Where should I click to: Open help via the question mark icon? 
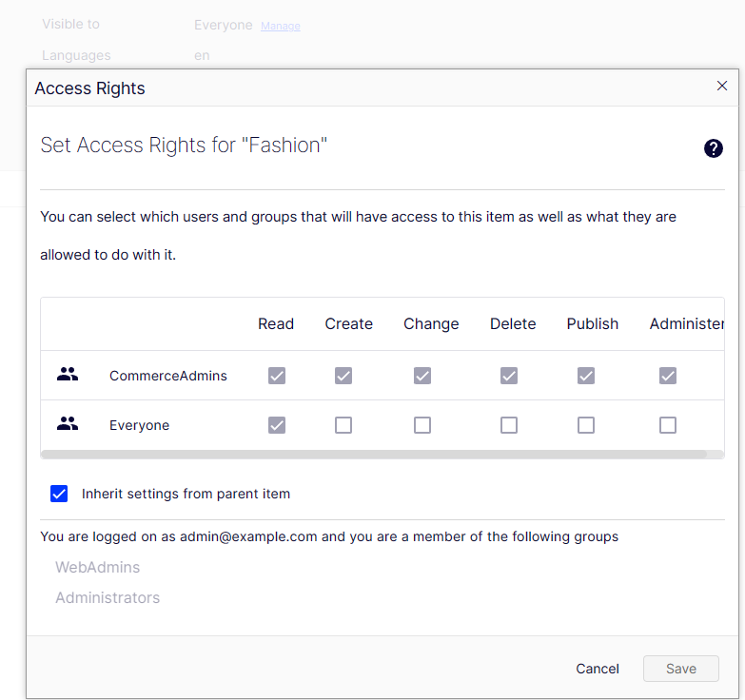714,148
